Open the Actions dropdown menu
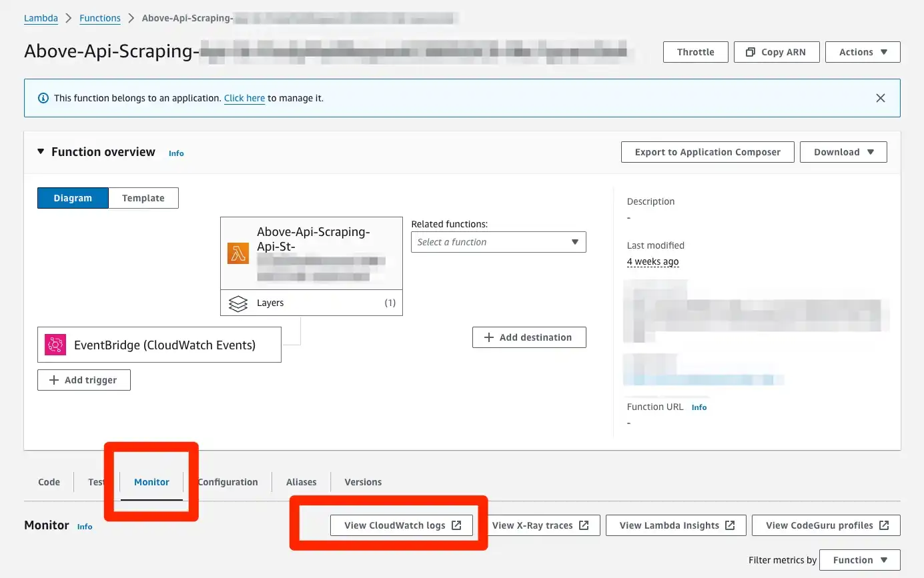Viewport: 924px width, 578px height. point(862,52)
